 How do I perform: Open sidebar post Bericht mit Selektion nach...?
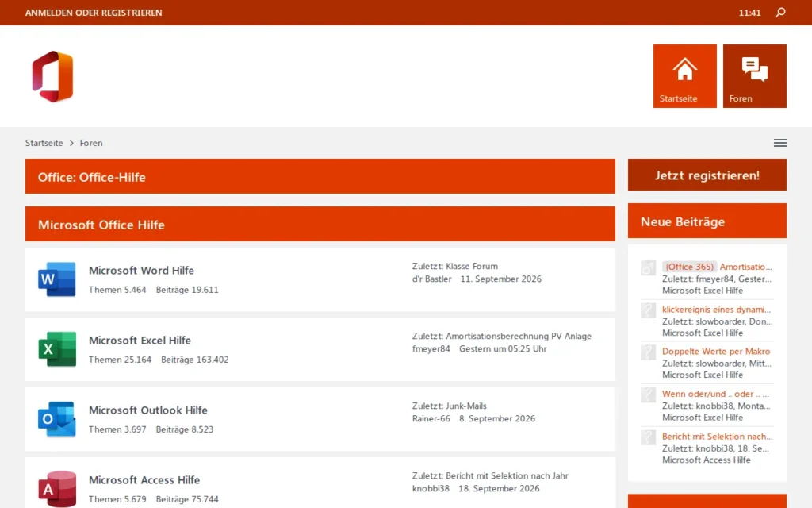717,437
